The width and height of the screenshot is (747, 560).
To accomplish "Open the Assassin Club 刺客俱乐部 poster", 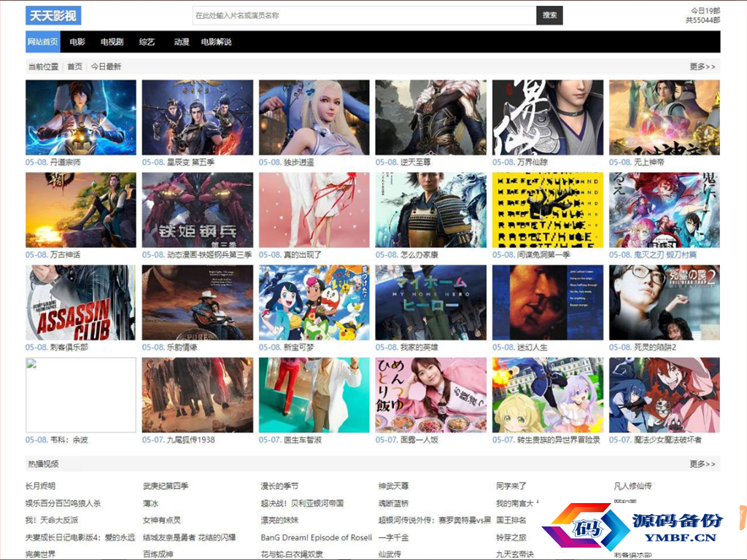I will point(81,303).
